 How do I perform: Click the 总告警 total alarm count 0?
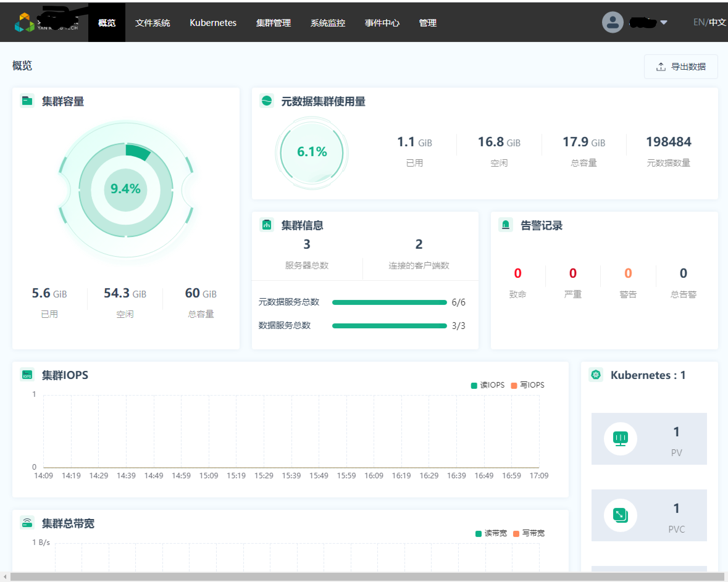(x=684, y=273)
